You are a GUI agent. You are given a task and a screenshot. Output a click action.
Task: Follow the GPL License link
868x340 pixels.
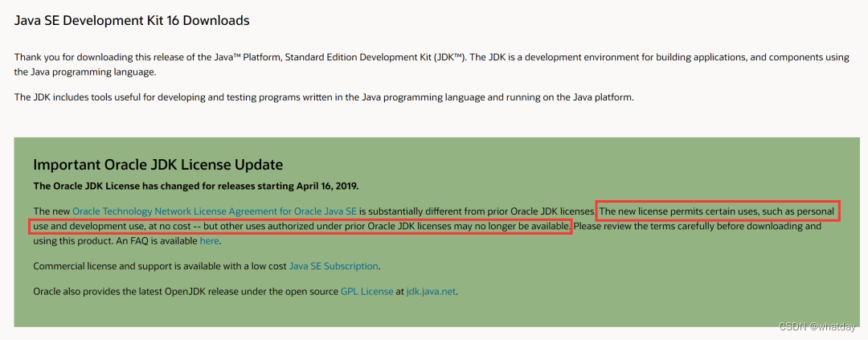(367, 291)
